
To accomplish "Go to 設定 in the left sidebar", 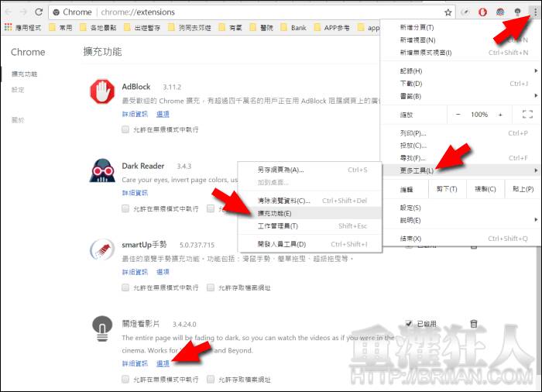I will point(18,90).
